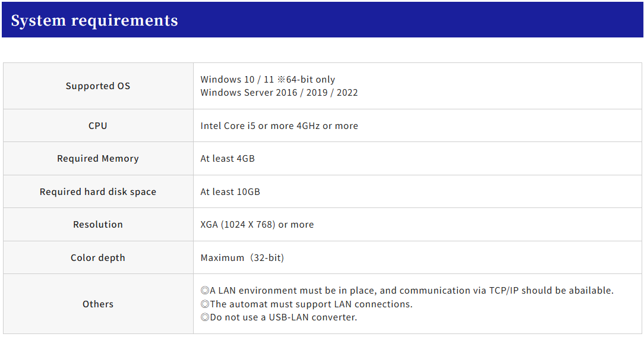Click Required hard disk space label
The height and width of the screenshot is (340, 644).
(x=98, y=191)
